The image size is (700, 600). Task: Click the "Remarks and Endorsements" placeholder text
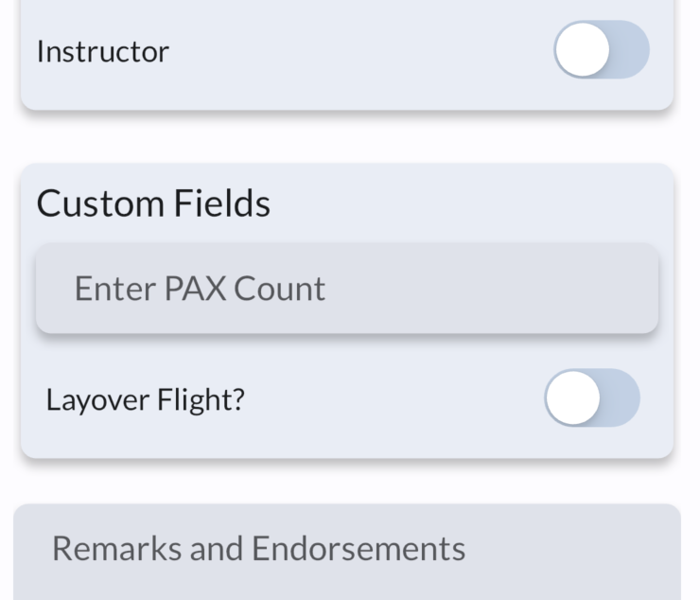258,549
